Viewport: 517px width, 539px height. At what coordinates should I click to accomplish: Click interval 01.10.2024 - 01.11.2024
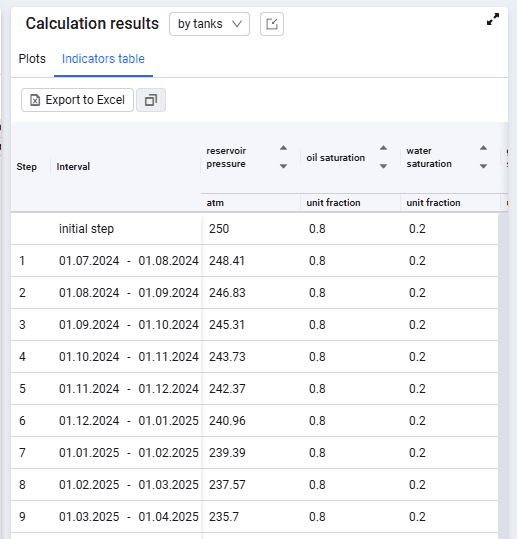(129, 356)
